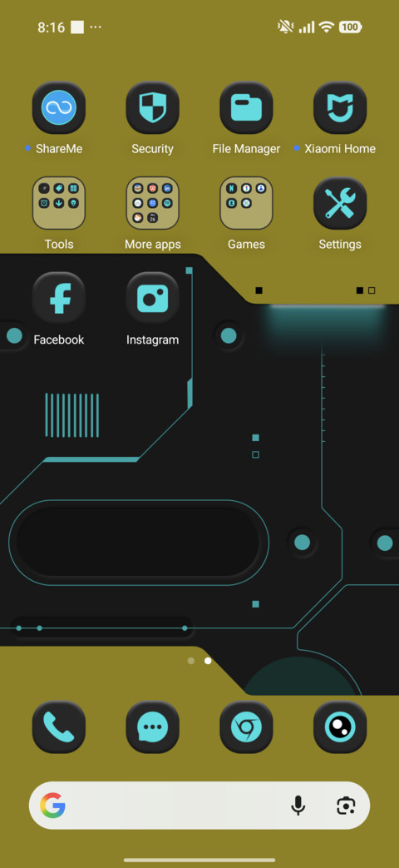Tap the square notification icon in status bar
Viewport: 399px width, 868px height.
(77, 27)
